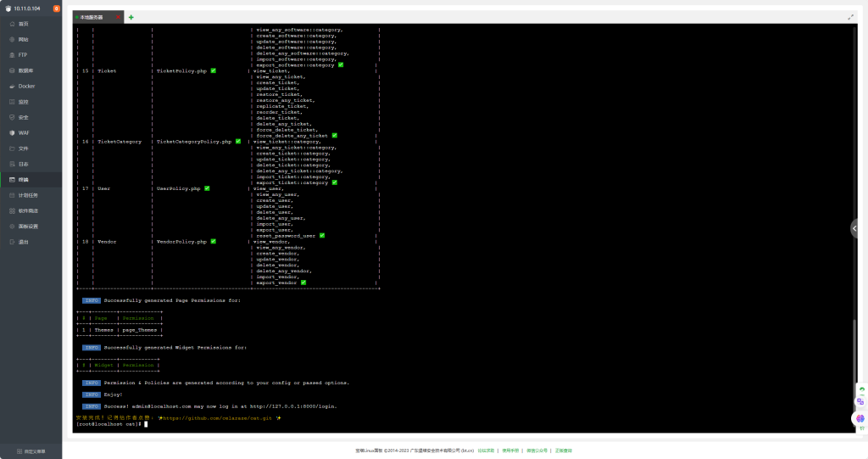Open 正版查询 license check link
The height and width of the screenshot is (459, 868).
[x=564, y=451]
